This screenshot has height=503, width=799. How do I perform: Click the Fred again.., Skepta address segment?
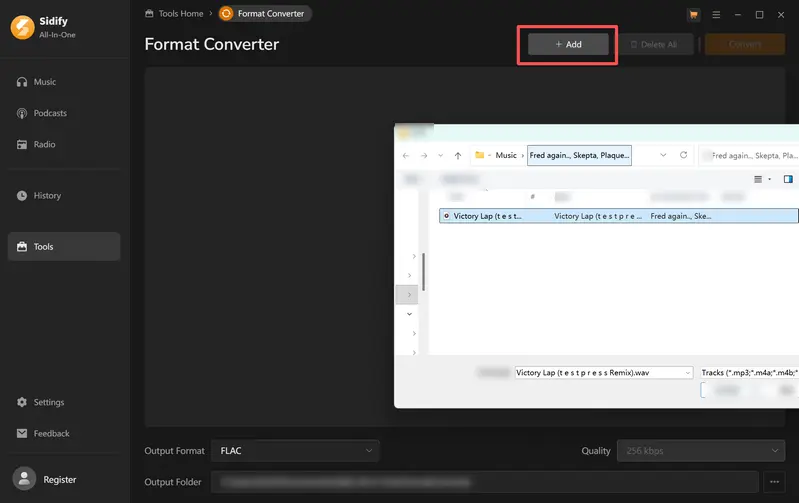[579, 155]
